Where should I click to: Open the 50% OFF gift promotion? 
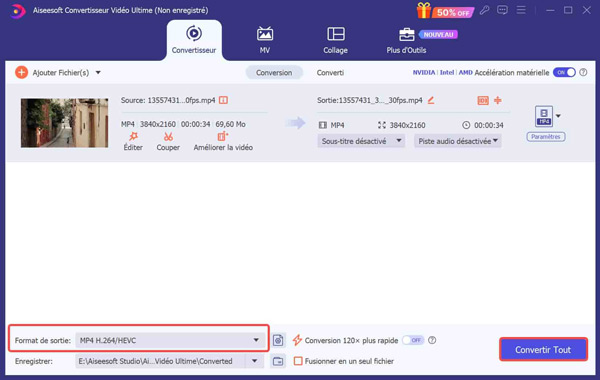[445, 11]
